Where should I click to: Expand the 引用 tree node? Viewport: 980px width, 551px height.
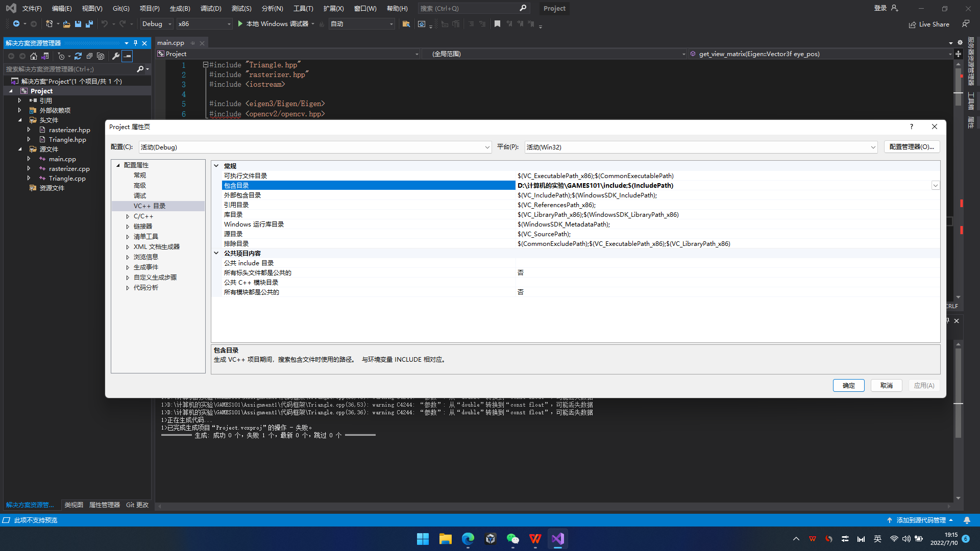pos(20,101)
